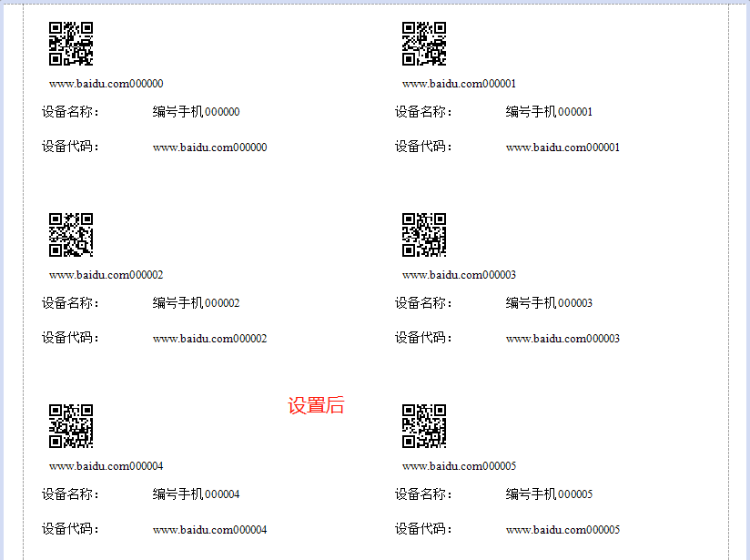Click device name value 编号手机000002
Viewport: 750px width, 560px height.
point(196,302)
